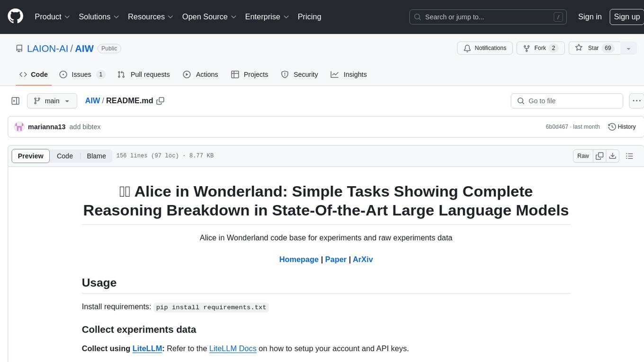Image resolution: width=644 pixels, height=362 pixels.
Task: Switch to the Code view
Action: 65,156
